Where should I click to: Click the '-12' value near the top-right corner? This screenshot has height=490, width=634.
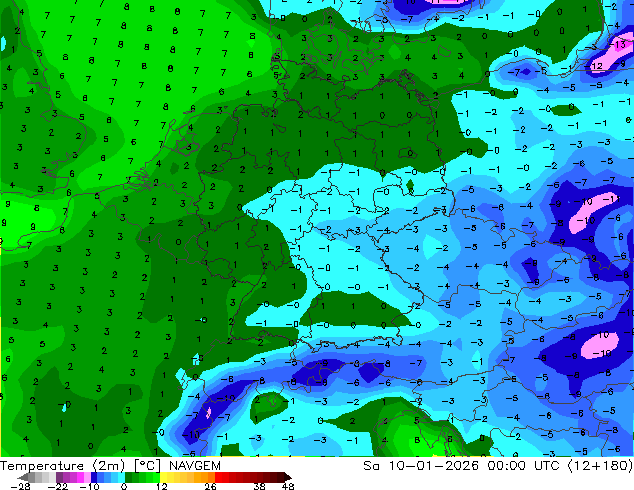(x=594, y=65)
